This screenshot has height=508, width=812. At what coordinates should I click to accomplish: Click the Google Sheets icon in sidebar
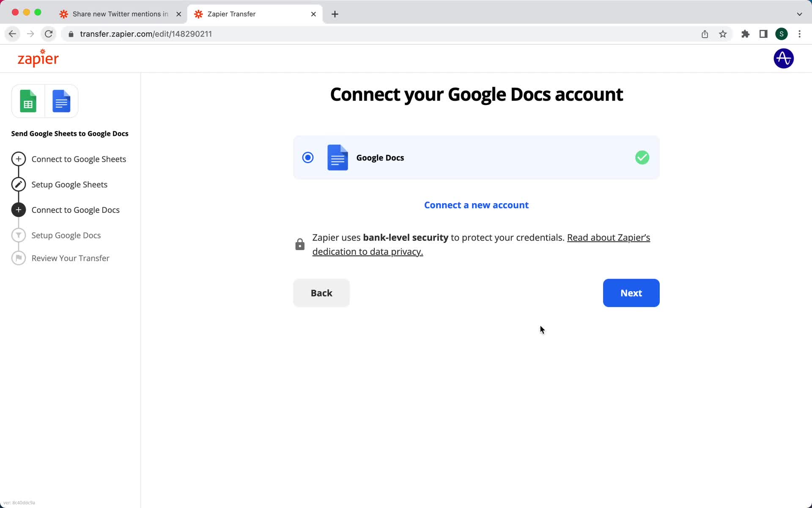click(x=28, y=101)
